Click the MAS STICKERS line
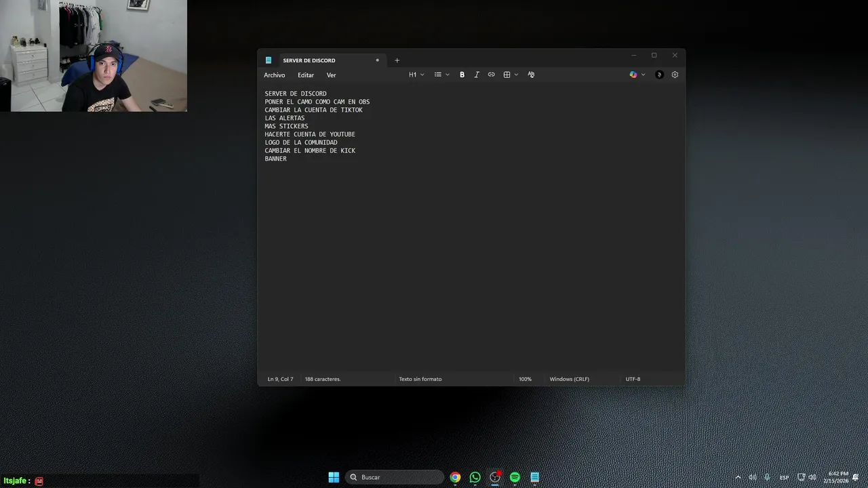868x488 pixels. click(x=286, y=126)
